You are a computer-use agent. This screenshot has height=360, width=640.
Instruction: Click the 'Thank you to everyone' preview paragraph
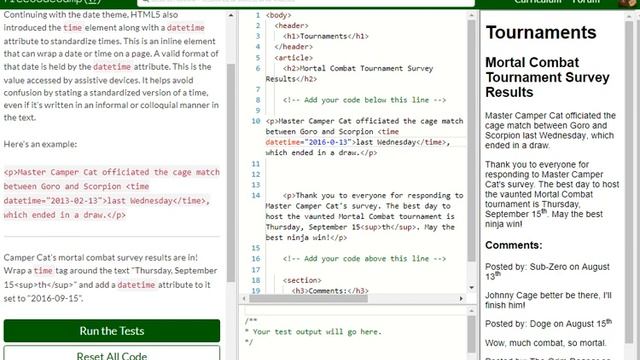(x=552, y=194)
